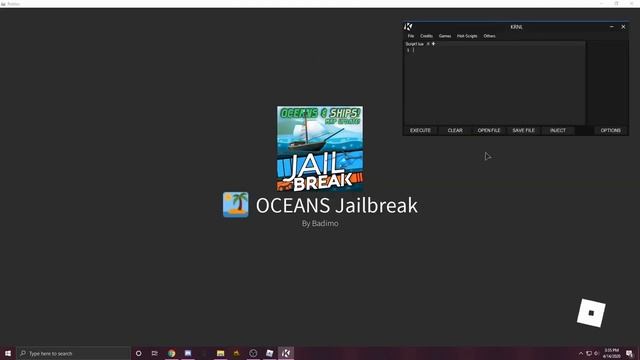
Task: Open the Action Center notifications icon
Action: pos(629,353)
